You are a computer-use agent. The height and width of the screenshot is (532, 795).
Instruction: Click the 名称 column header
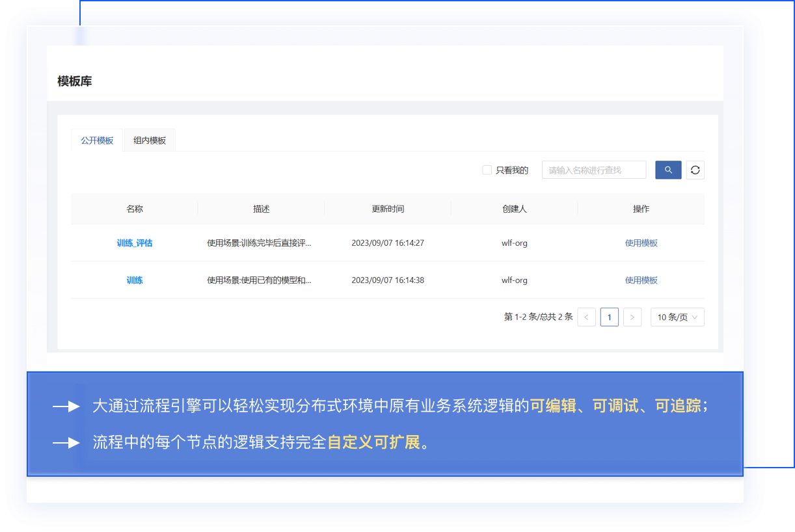click(x=135, y=209)
